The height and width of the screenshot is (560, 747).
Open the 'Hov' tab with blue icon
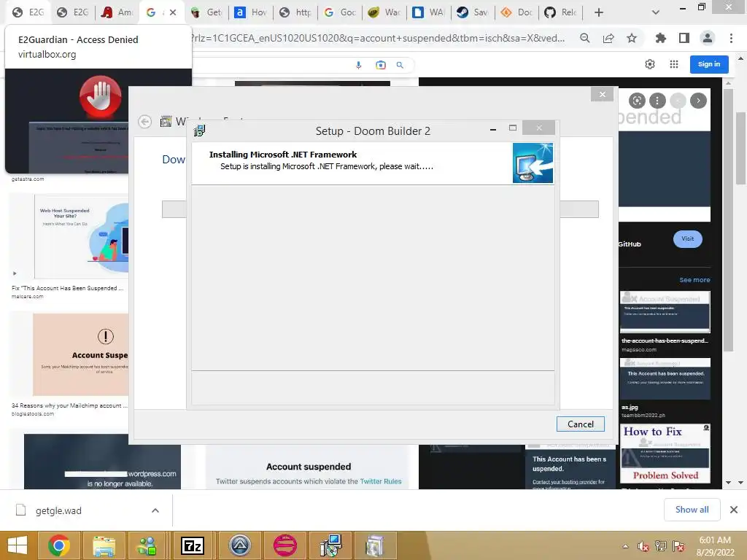[250, 12]
